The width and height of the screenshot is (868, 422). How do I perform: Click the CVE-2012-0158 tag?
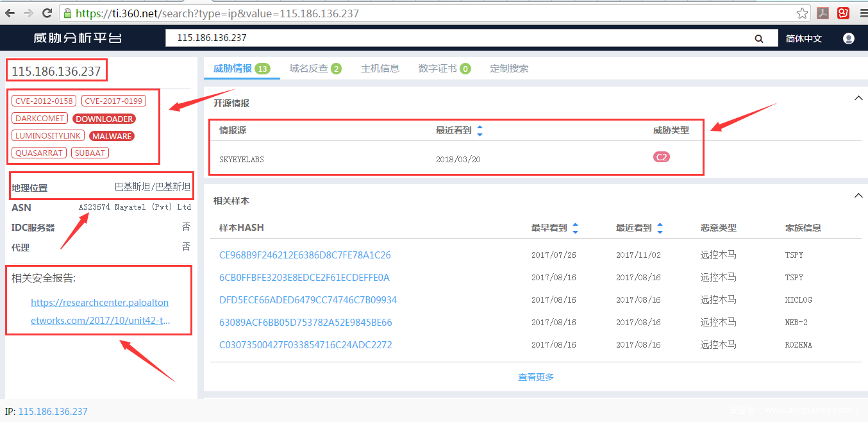[x=44, y=101]
